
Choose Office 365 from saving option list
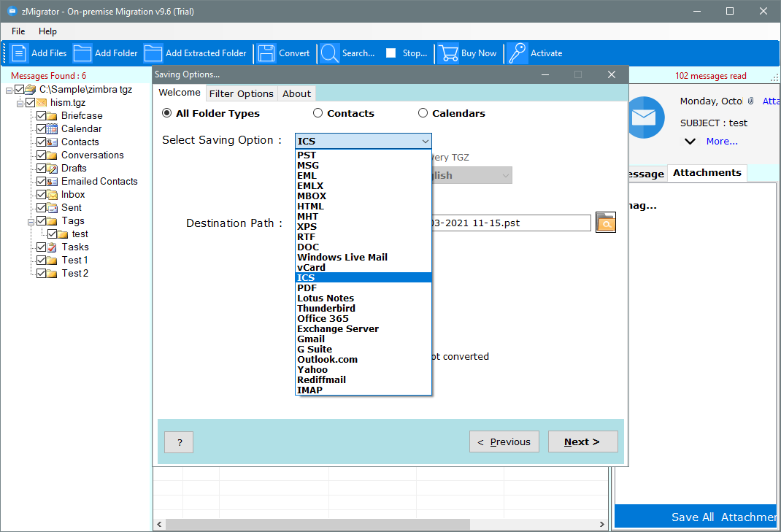(363, 318)
